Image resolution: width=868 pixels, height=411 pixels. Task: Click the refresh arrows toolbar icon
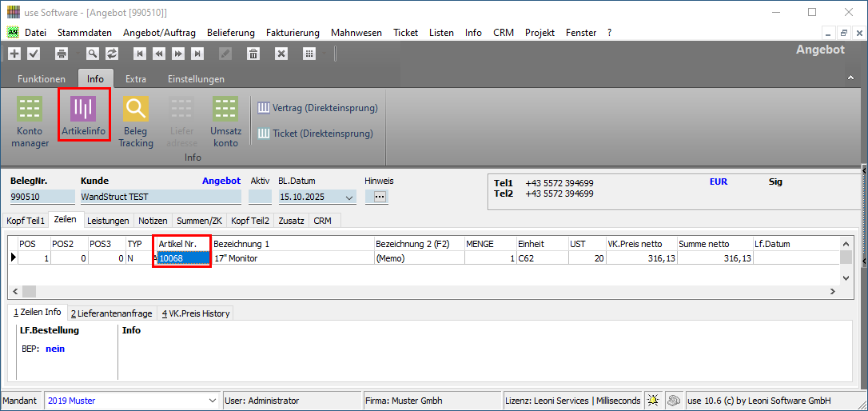tap(112, 54)
